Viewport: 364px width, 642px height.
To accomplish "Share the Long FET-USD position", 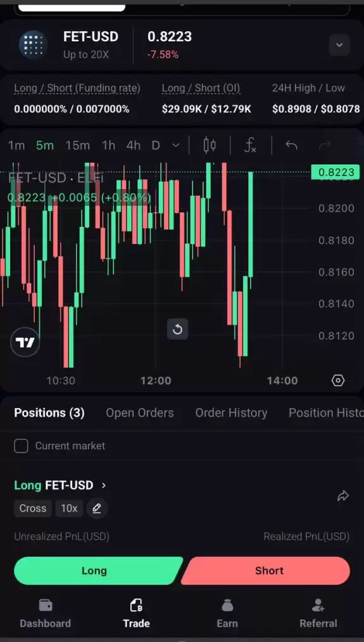I will tap(342, 496).
